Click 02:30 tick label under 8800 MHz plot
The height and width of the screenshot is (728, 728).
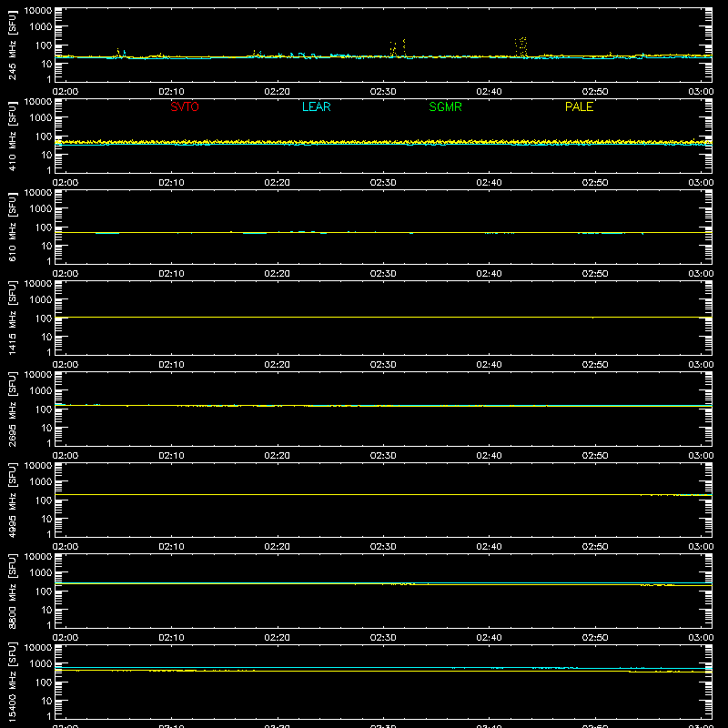[x=383, y=638]
